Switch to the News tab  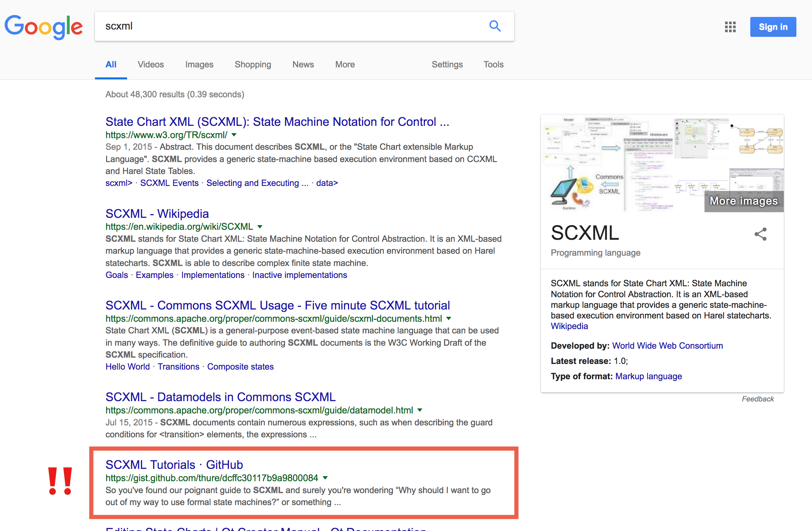tap(303, 64)
